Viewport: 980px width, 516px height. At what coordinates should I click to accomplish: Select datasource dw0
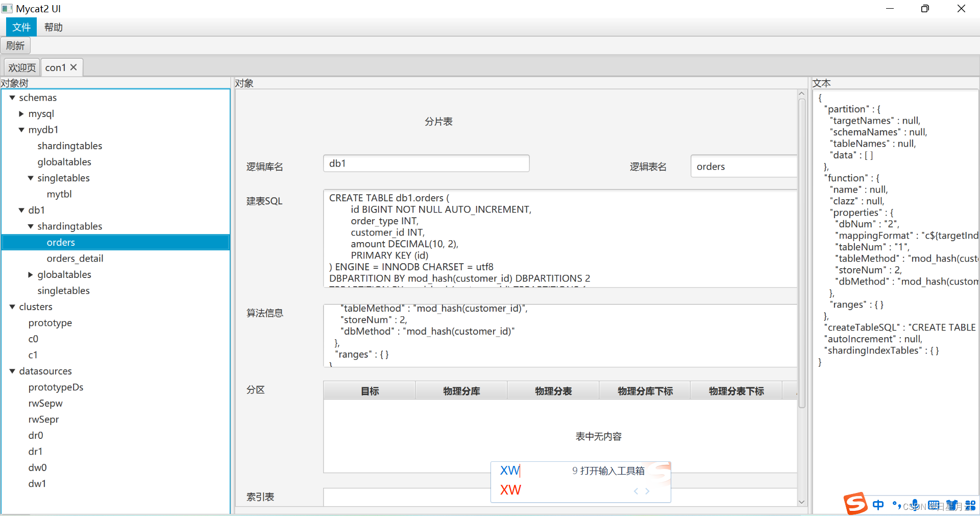click(x=37, y=468)
